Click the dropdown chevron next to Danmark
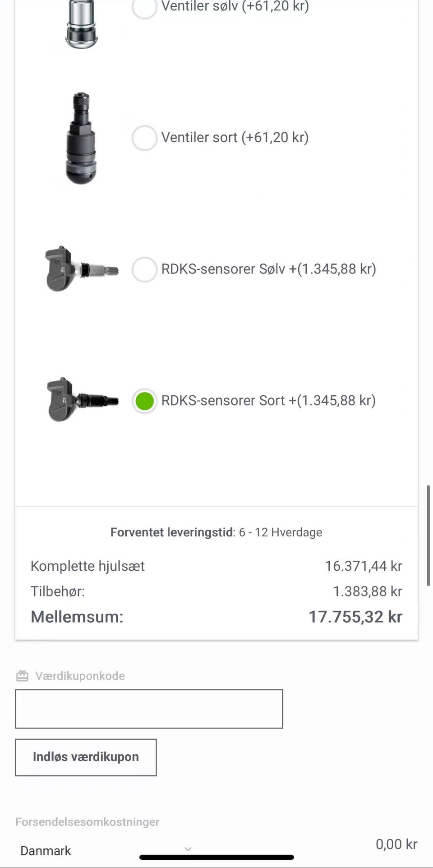Image resolution: width=433 pixels, height=868 pixels. (188, 849)
